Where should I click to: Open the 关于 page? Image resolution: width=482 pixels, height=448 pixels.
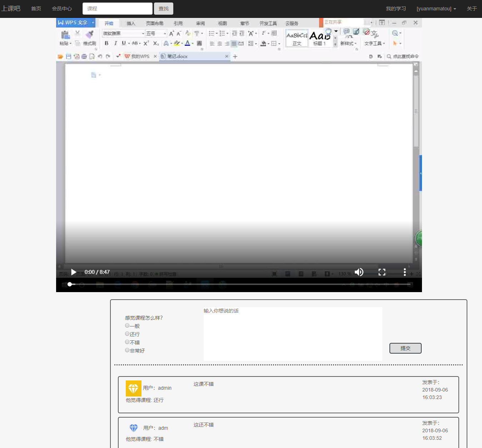point(472,9)
